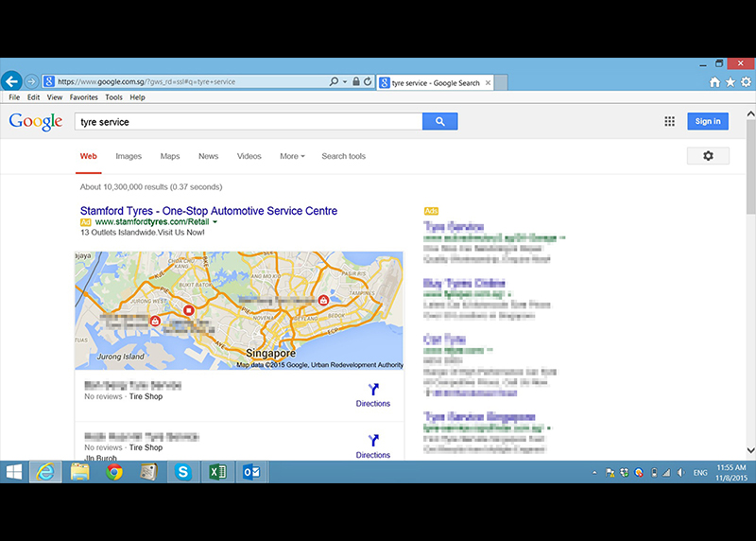The image size is (756, 541).
Task: Click the IE back navigation arrow
Action: (11, 82)
